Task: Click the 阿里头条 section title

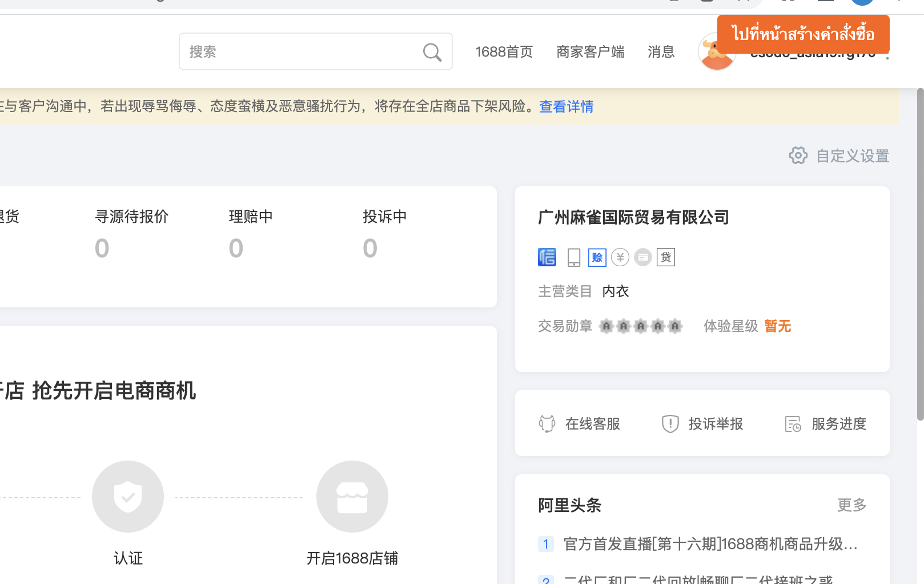Action: pyautogui.click(x=570, y=505)
